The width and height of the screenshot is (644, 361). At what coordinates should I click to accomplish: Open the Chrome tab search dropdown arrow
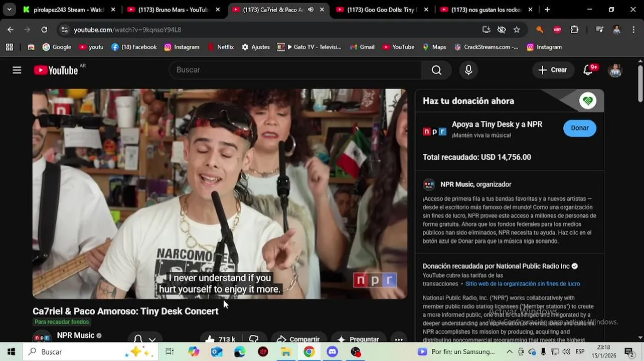tap(9, 10)
